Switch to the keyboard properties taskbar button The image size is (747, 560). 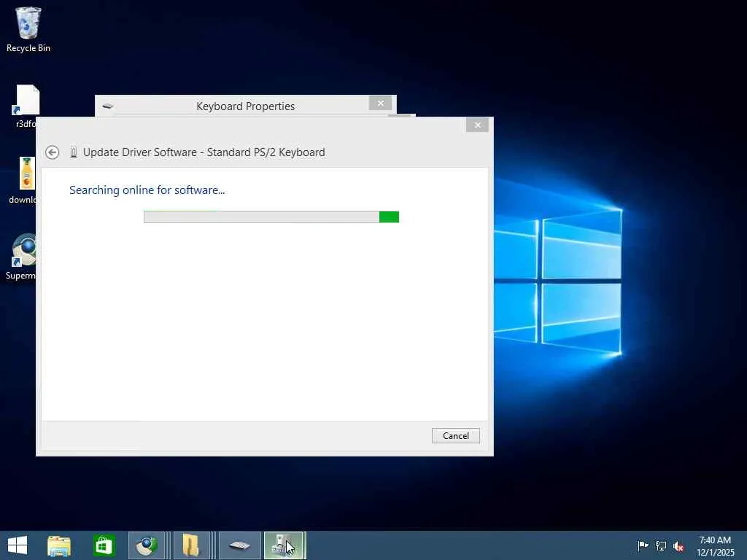239,545
